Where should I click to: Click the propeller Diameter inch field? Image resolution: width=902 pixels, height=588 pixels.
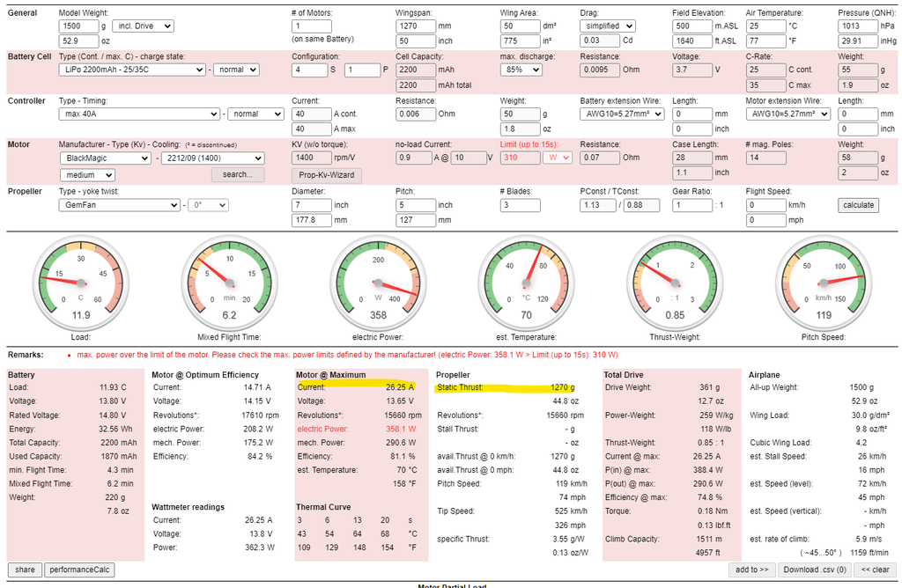tap(309, 205)
